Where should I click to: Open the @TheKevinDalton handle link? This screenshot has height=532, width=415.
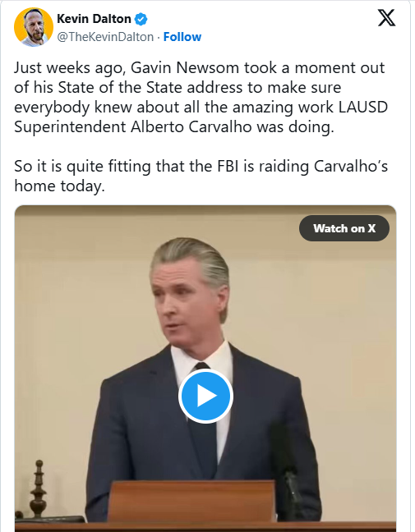[105, 37]
